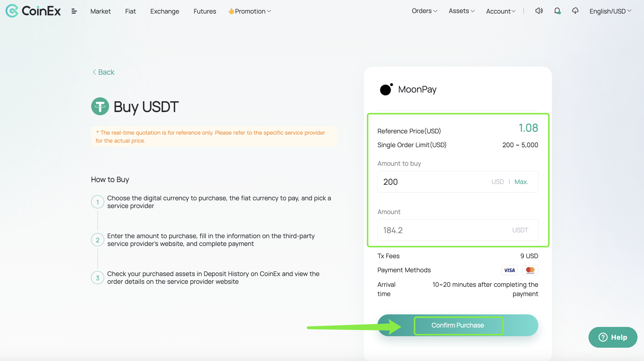Click the arrival time description text
The width and height of the screenshot is (644, 361).
tap(485, 289)
